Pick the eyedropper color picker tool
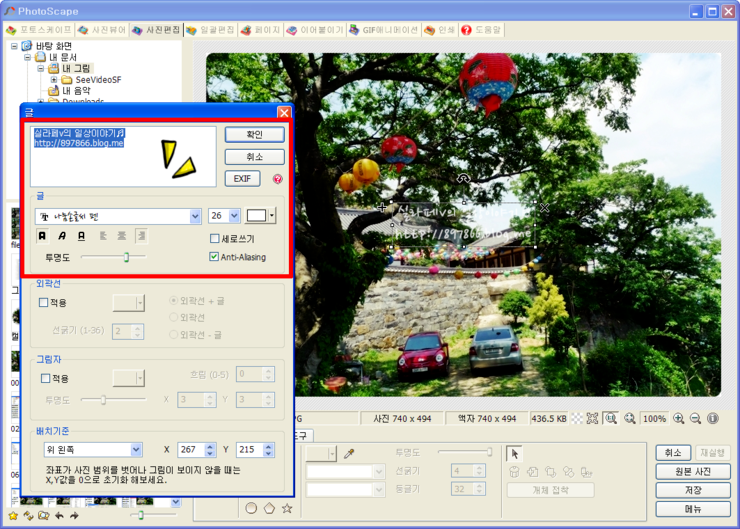The width and height of the screenshot is (740, 529). tap(350, 454)
